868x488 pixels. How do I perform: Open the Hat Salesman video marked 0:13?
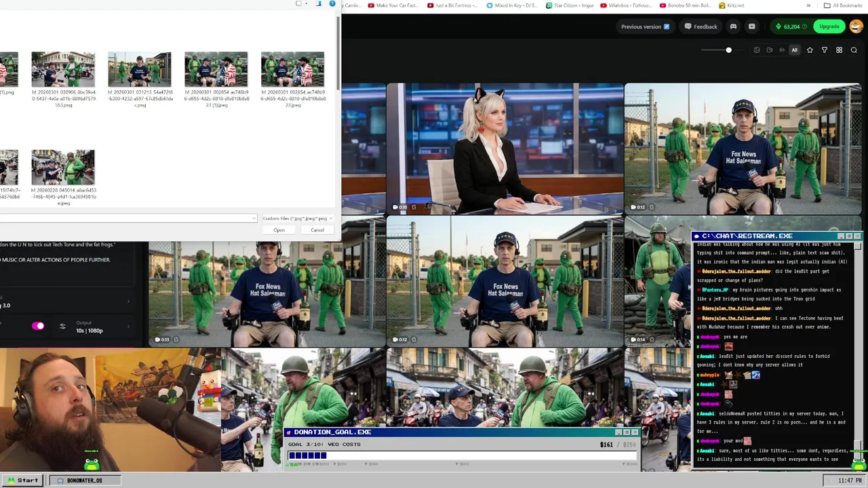(x=267, y=281)
